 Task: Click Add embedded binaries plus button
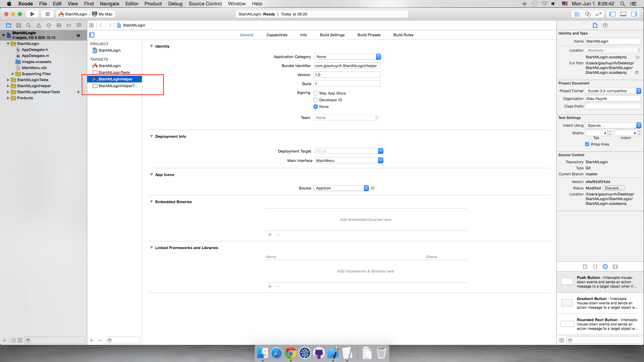point(270,235)
